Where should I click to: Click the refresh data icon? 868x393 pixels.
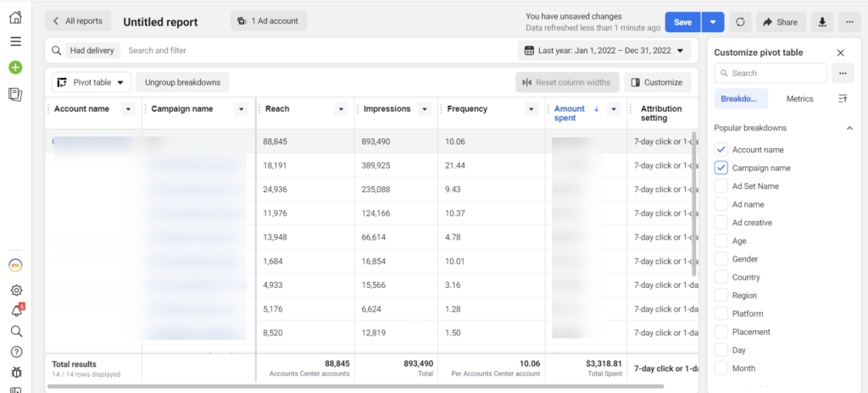coord(740,22)
